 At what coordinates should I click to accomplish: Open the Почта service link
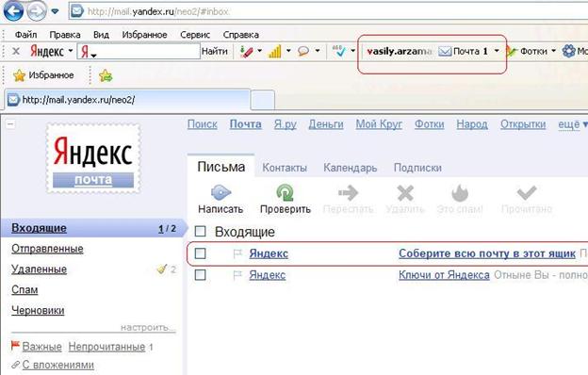(246, 124)
